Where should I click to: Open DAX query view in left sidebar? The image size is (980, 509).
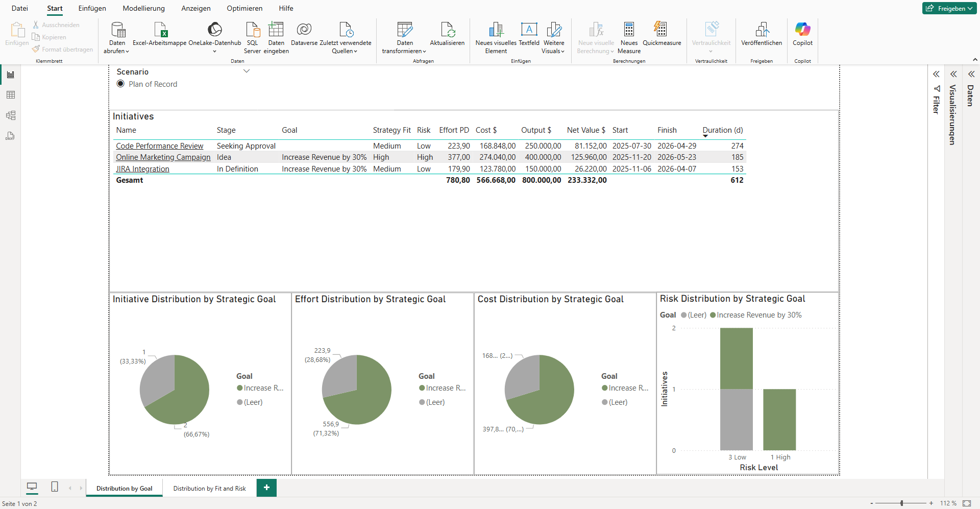(x=10, y=136)
